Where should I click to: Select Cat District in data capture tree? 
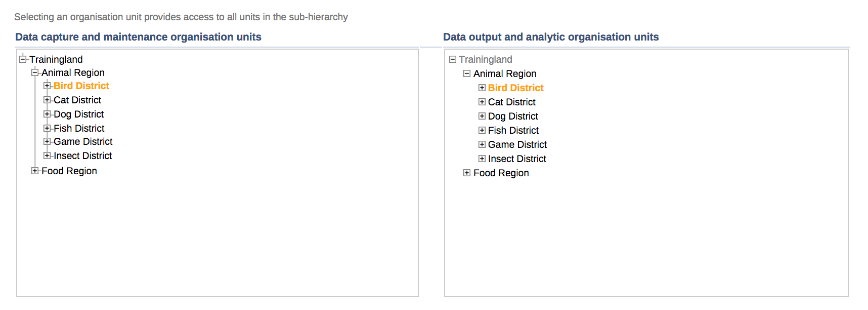77,100
